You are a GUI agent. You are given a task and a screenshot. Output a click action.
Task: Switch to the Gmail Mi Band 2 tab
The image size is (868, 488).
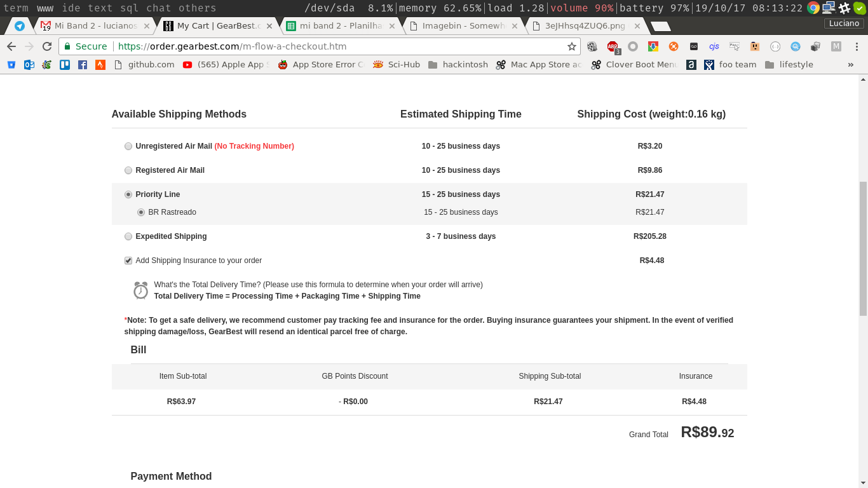tap(95, 26)
